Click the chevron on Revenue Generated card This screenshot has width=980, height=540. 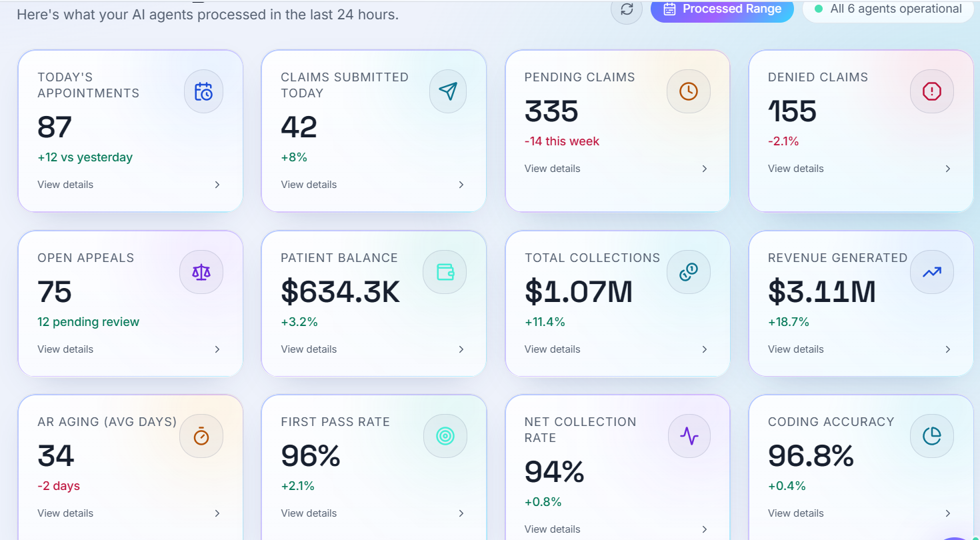(948, 349)
